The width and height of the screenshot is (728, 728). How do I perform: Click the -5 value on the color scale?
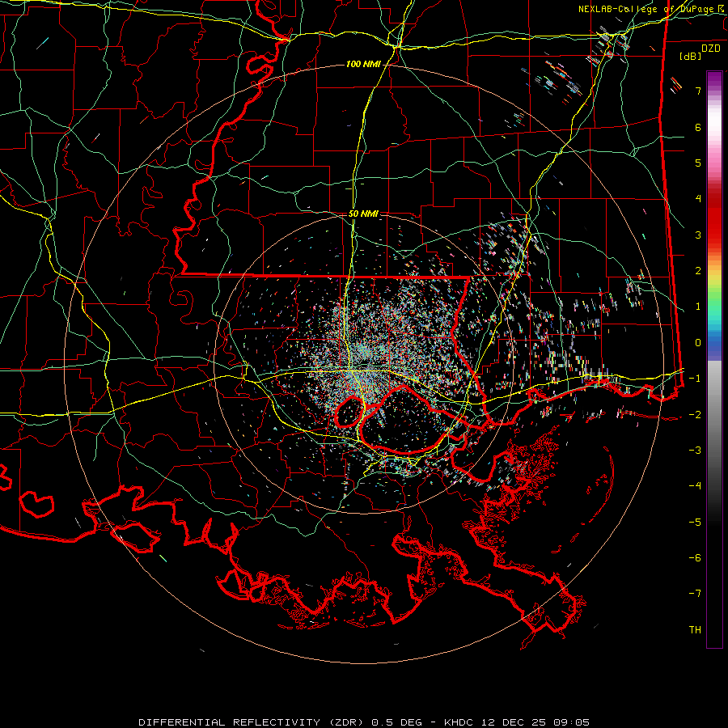coord(695,523)
